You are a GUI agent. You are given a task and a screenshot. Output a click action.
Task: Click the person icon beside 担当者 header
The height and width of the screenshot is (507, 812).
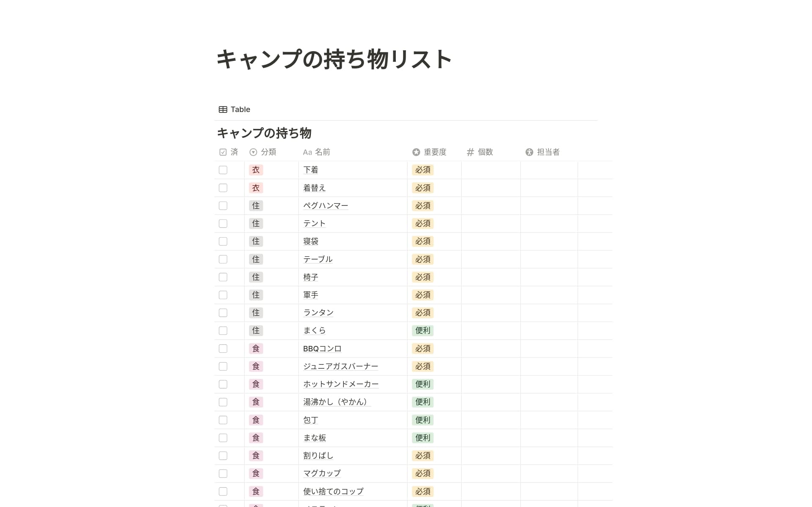(529, 152)
